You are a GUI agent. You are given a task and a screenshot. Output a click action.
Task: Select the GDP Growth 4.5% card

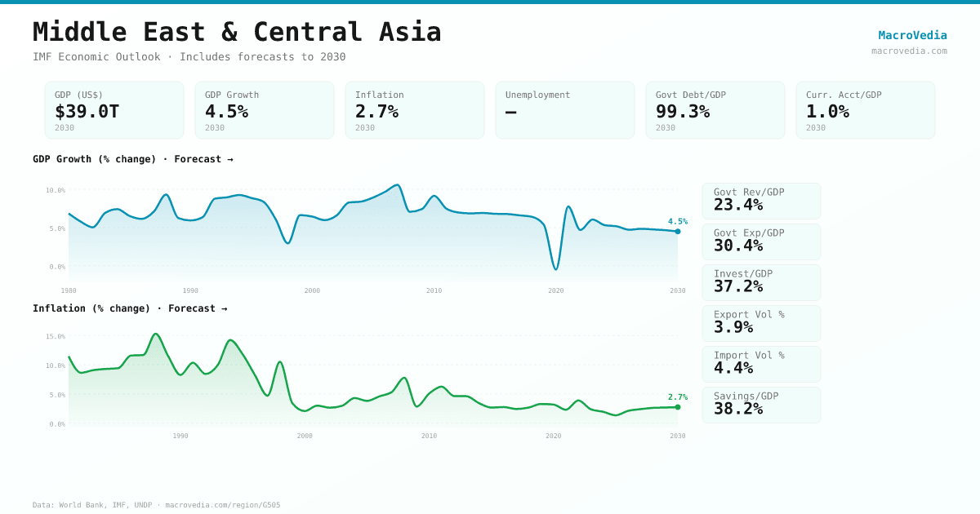pos(265,110)
